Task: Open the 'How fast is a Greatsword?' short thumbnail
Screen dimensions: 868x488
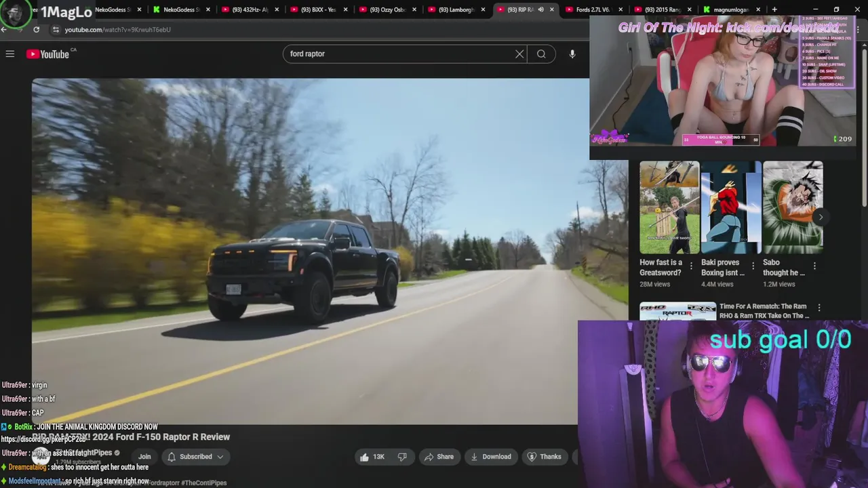Action: tap(669, 207)
